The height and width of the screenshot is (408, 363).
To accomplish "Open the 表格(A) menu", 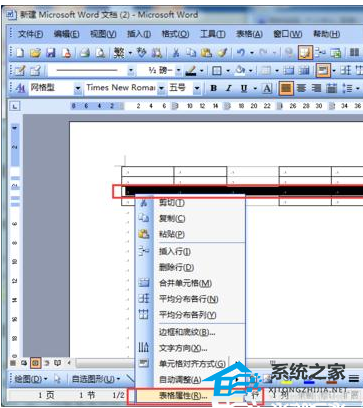I will pyautogui.click(x=249, y=34).
